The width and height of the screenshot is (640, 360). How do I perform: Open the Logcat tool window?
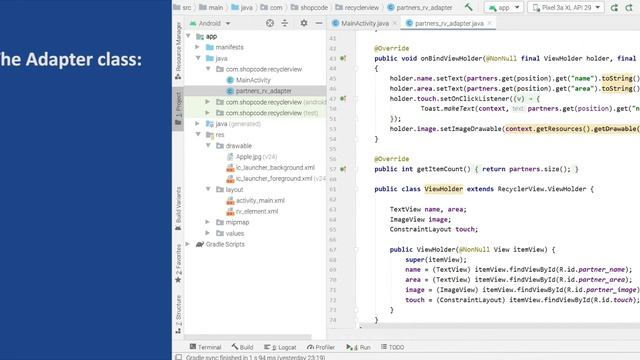pos(280,347)
